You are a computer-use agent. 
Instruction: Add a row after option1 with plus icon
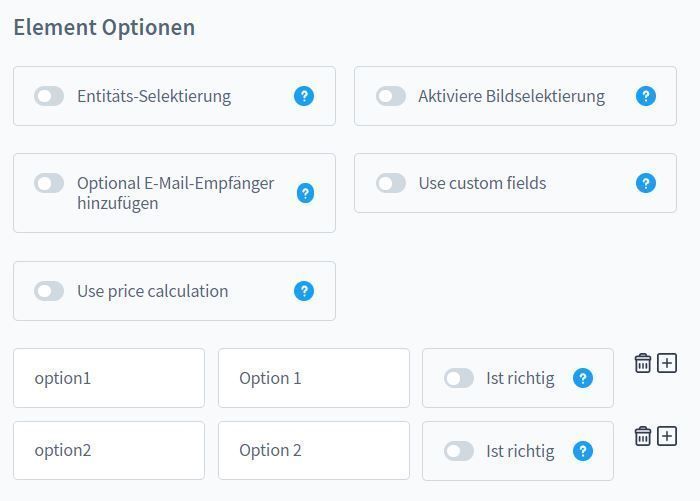point(667,363)
